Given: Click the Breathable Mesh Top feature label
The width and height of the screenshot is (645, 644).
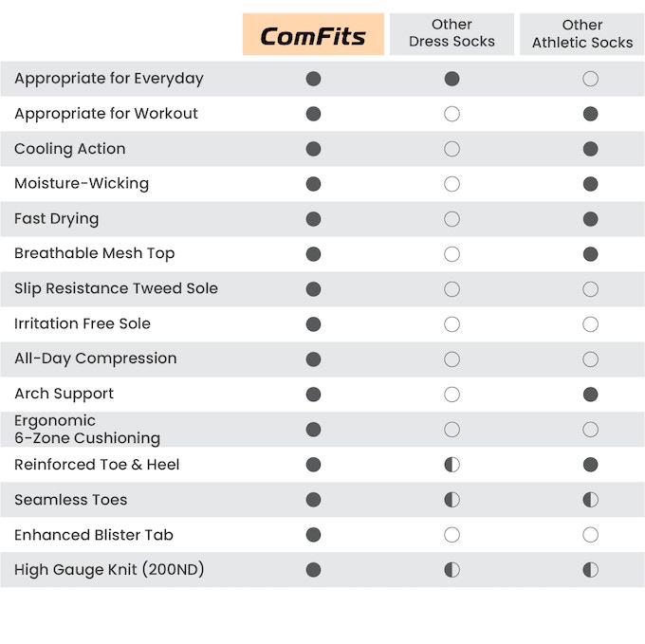Looking at the screenshot, I should [x=94, y=254].
